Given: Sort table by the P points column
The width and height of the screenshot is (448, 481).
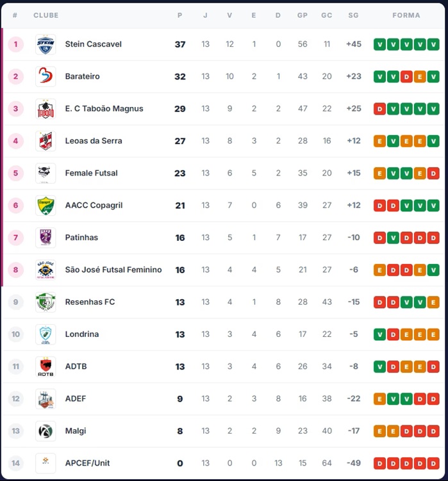Looking at the screenshot, I should 180,15.
